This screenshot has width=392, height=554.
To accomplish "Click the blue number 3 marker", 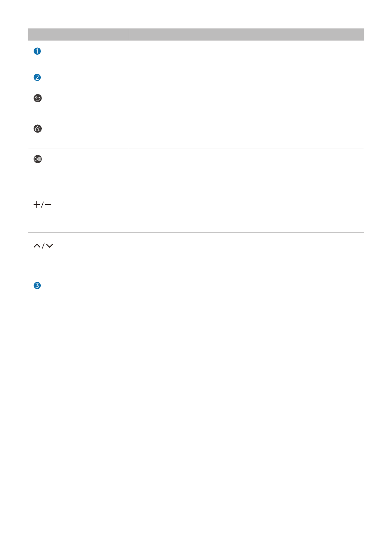I will pos(37,286).
